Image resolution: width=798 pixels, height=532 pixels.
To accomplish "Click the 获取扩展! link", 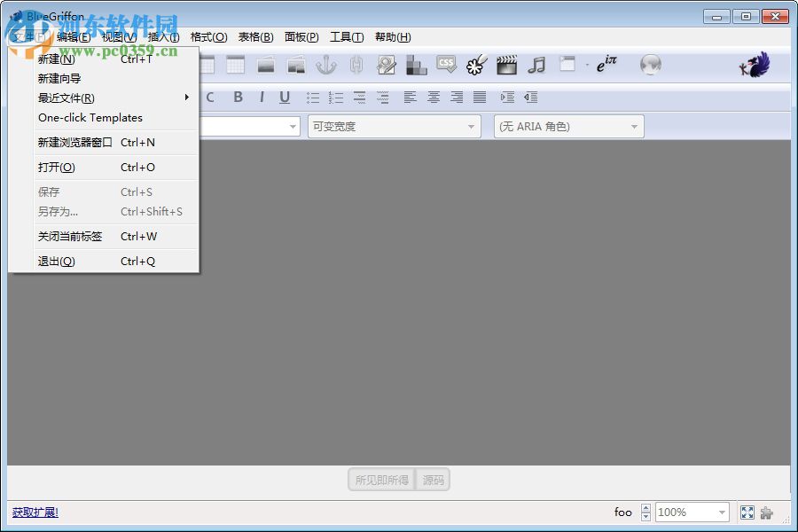I will (35, 512).
